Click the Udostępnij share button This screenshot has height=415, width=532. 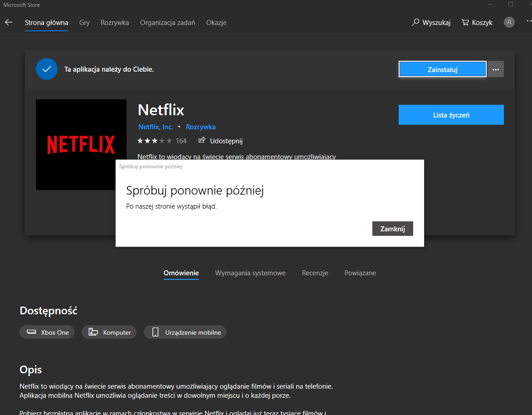tap(220, 141)
